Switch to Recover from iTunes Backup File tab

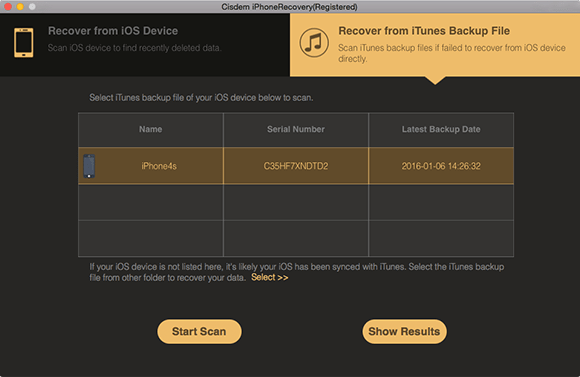click(x=435, y=45)
